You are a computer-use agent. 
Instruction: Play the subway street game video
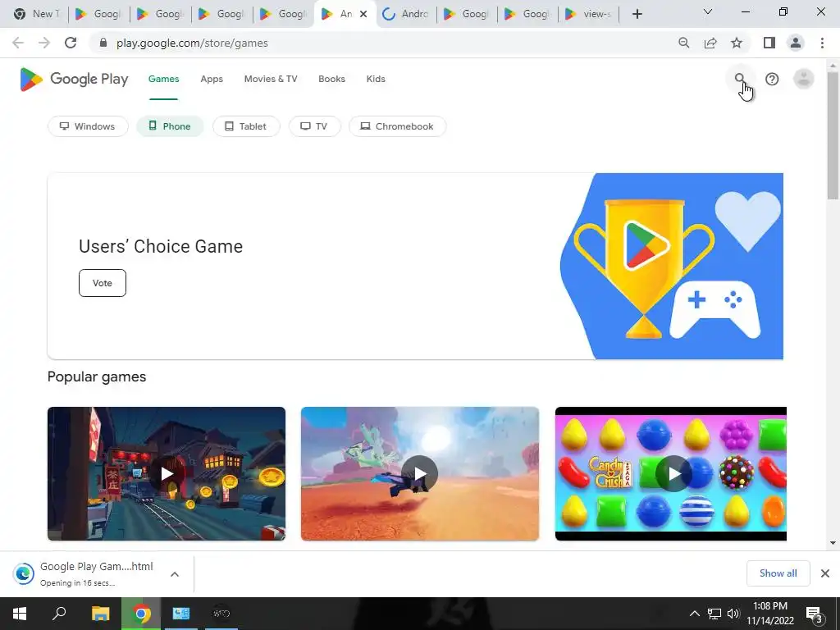click(x=166, y=473)
